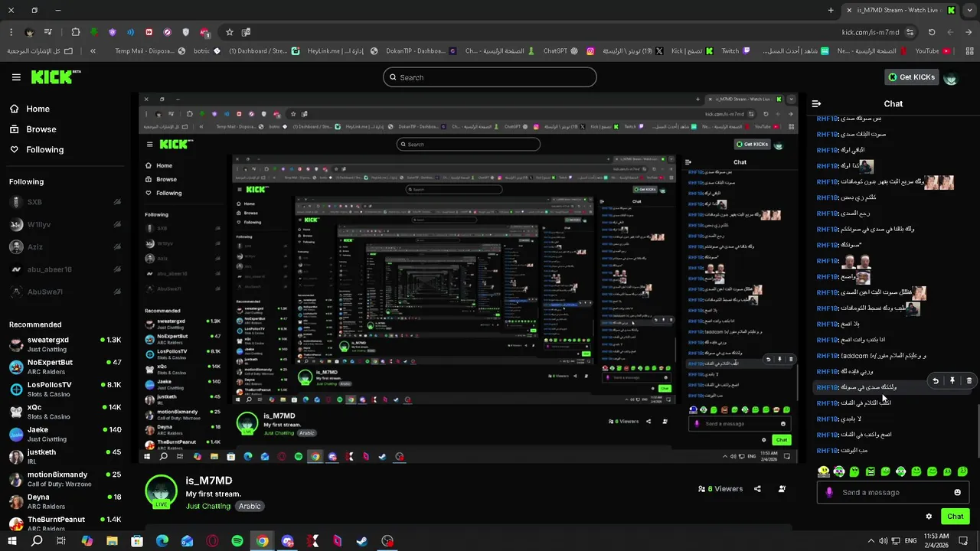
Task: Open the browser new tab button
Action: (831, 10)
